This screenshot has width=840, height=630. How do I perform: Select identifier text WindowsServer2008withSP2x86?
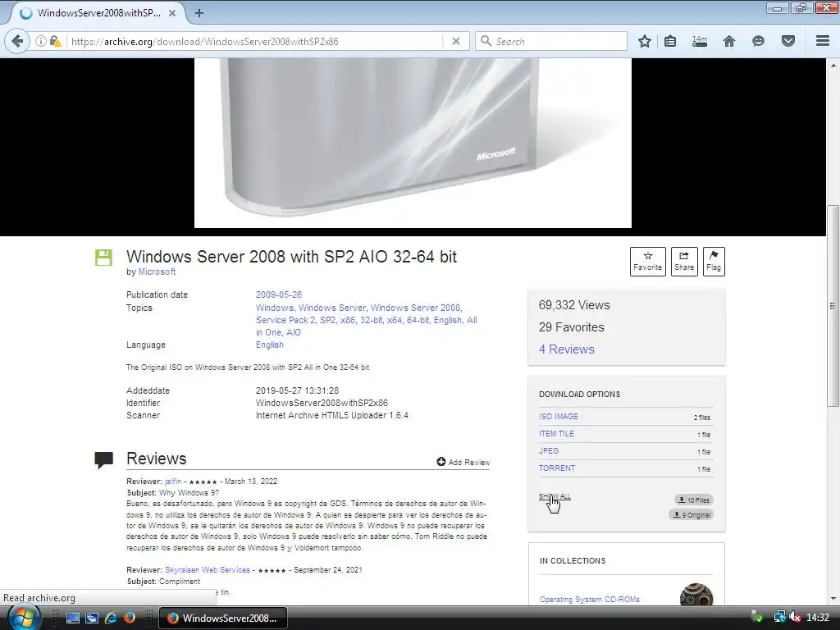[322, 403]
